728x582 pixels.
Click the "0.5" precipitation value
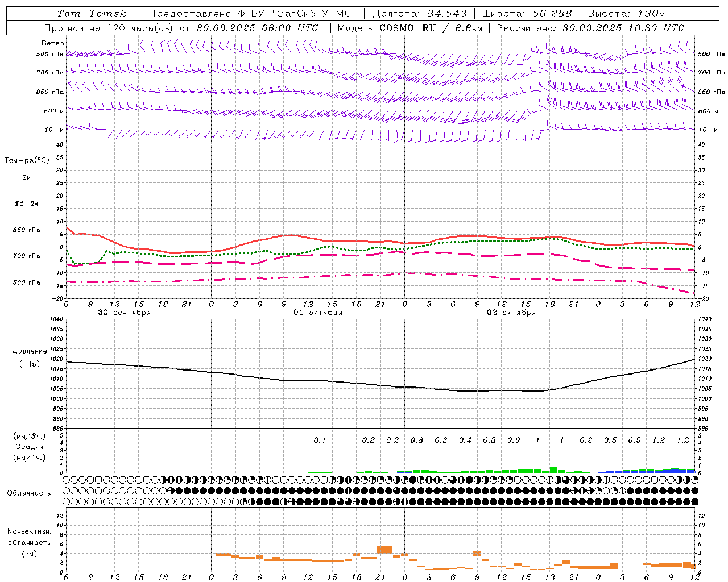(x=610, y=440)
